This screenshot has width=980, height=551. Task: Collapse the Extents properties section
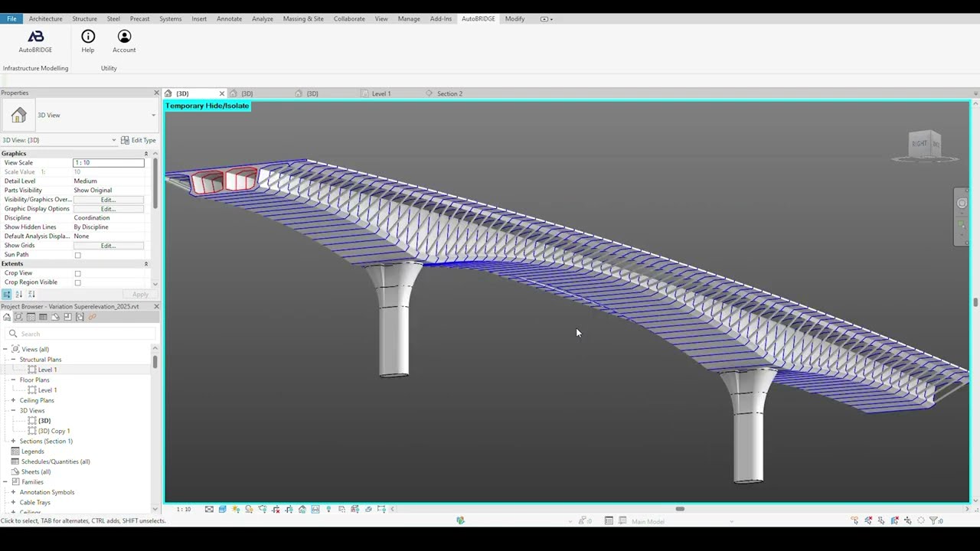(x=145, y=264)
